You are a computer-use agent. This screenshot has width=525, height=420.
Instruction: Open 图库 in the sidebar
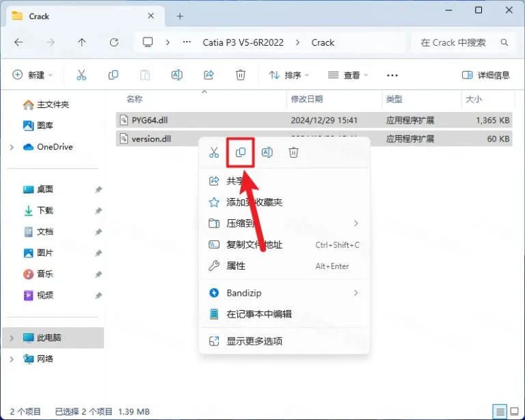[38, 126]
